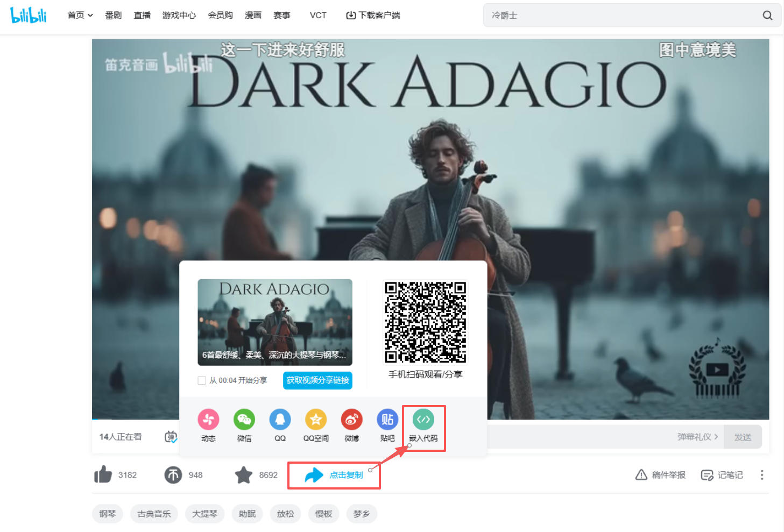Open 稿件举报 report option
The height and width of the screenshot is (532, 784).
click(x=661, y=475)
